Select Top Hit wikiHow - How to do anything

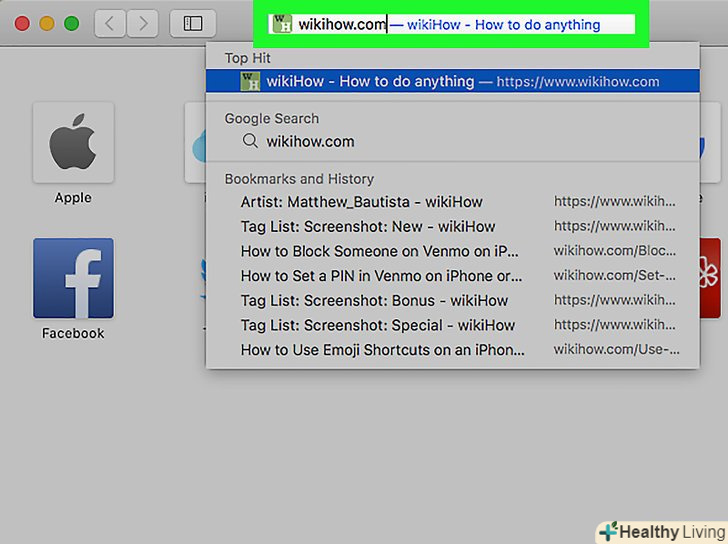click(x=453, y=81)
